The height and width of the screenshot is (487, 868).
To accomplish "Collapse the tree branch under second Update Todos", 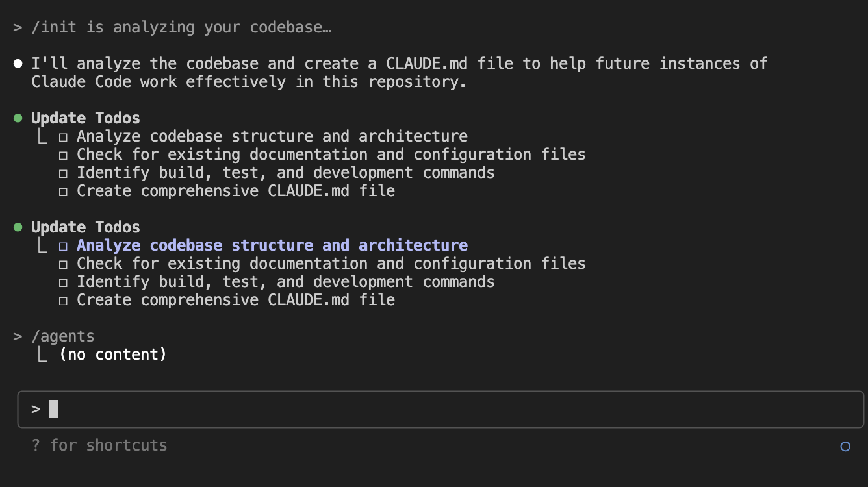I will tap(42, 245).
